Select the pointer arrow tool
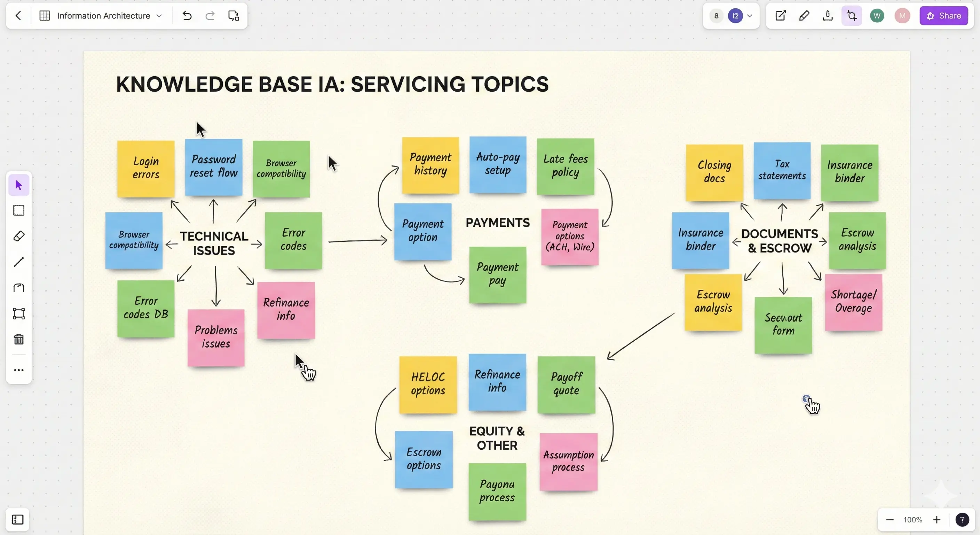Screen dimensions: 980x535 [x=19, y=185]
